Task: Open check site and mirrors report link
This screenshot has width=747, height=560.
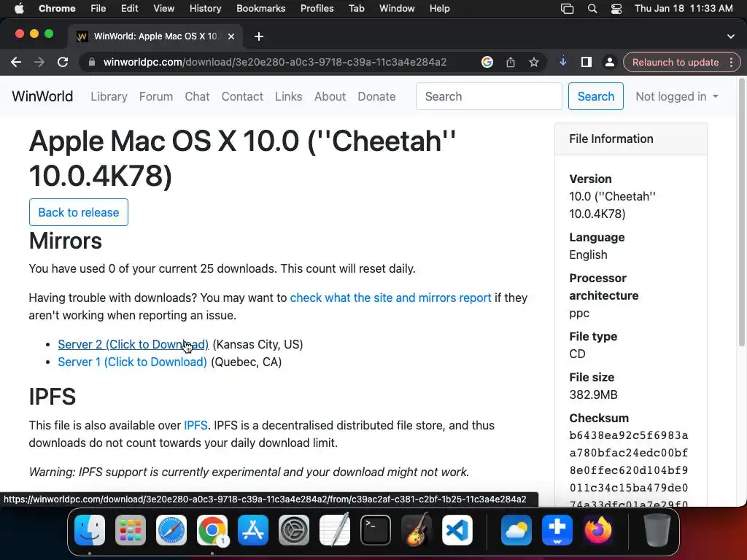Action: [391, 297]
